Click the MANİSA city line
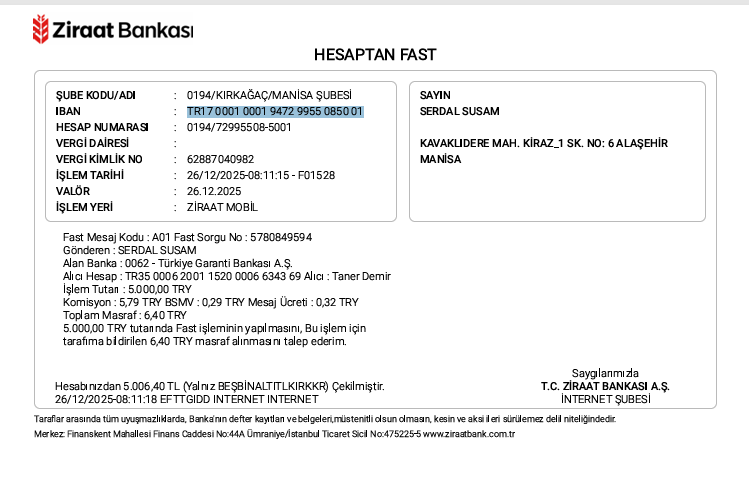This screenshot has height=499, width=749. point(440,159)
